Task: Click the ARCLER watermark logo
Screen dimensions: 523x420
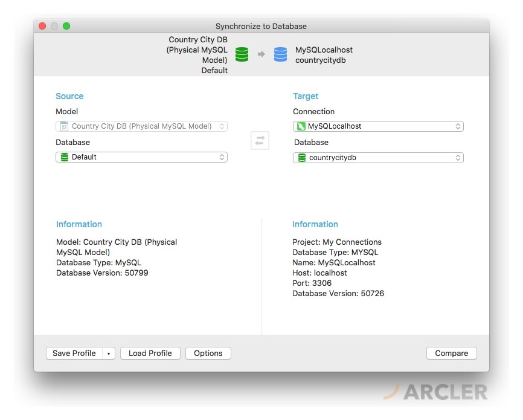Action: pyautogui.click(x=435, y=392)
